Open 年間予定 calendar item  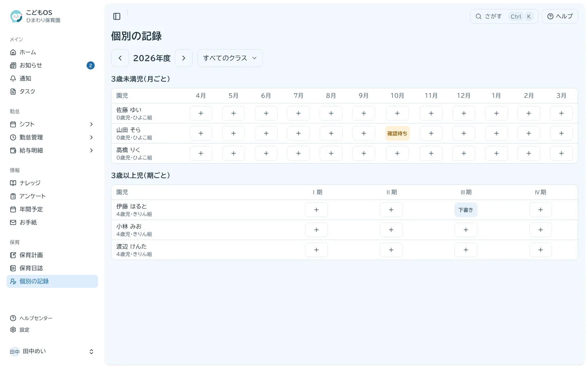[x=52, y=209]
